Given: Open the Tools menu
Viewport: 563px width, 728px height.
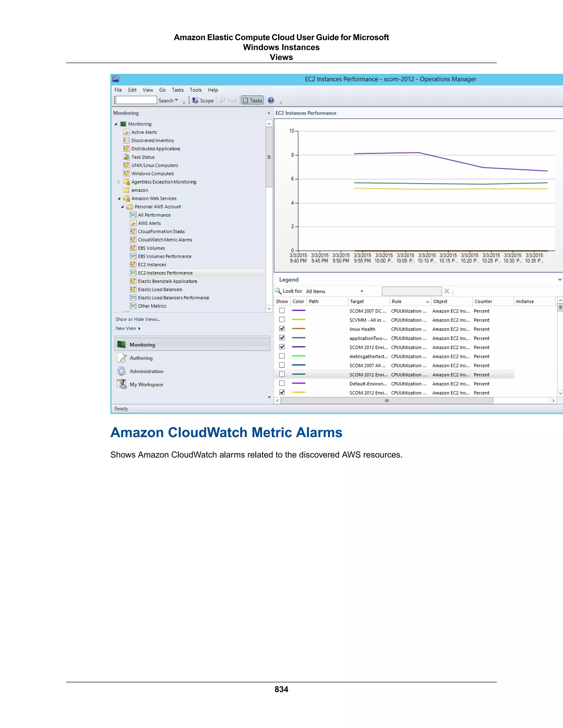Looking at the screenshot, I should [196, 90].
